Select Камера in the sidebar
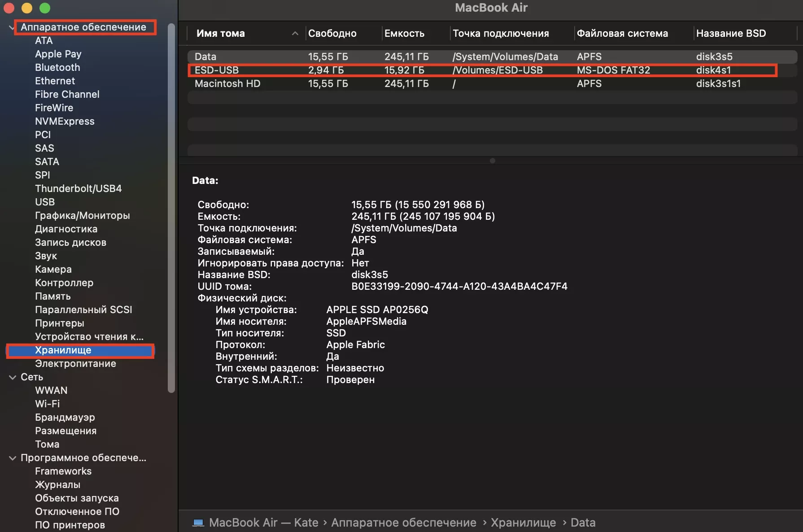This screenshot has height=532, width=803. [x=53, y=269]
